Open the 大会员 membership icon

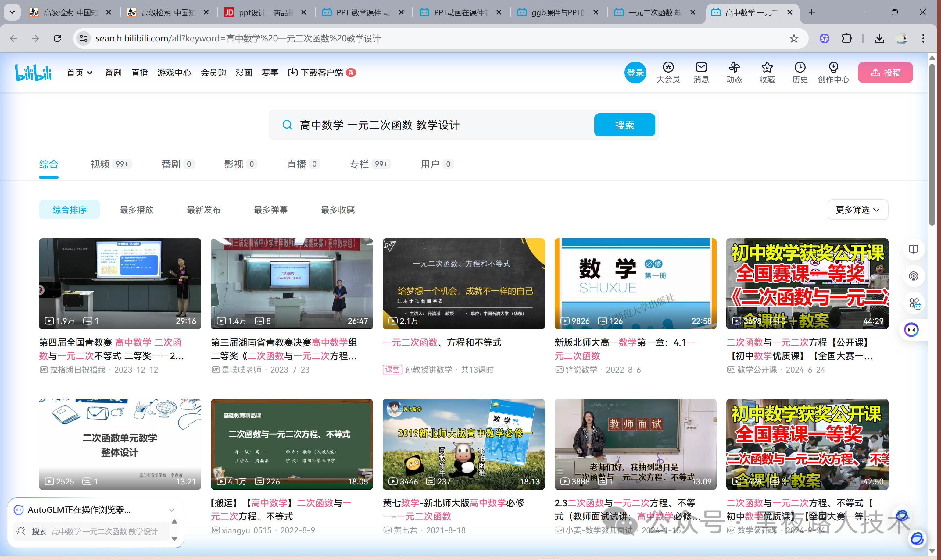pos(668,68)
